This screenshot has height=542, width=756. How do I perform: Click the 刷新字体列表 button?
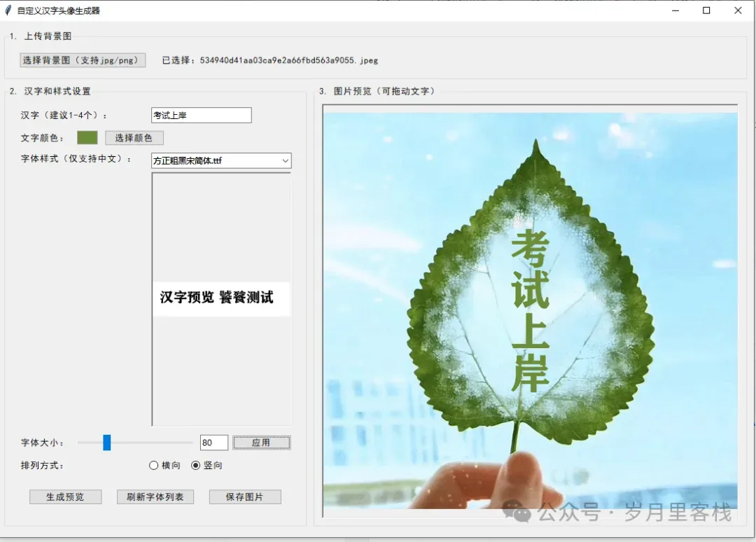(x=155, y=496)
